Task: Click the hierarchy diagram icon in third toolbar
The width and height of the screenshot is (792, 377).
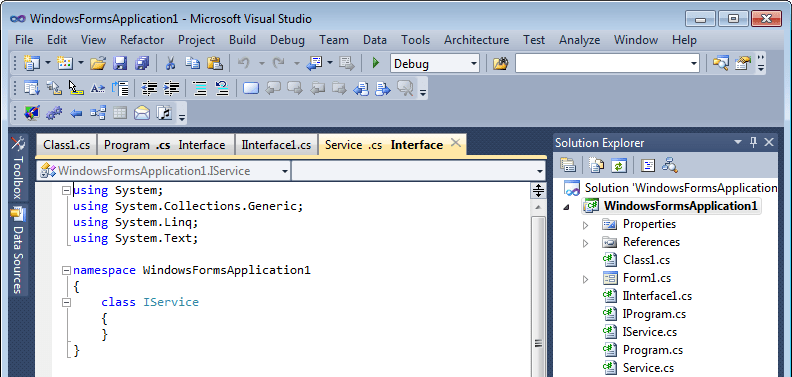Action: (98, 113)
